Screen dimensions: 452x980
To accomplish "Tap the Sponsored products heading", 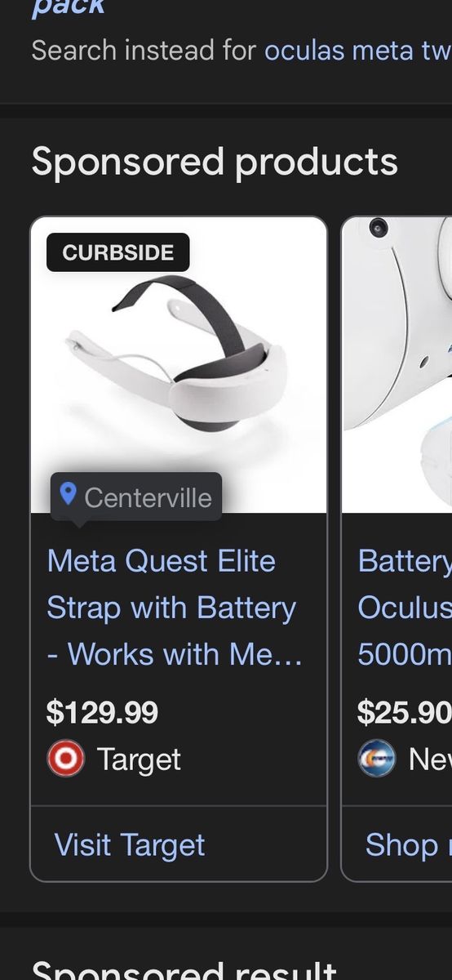I will 215,162.
